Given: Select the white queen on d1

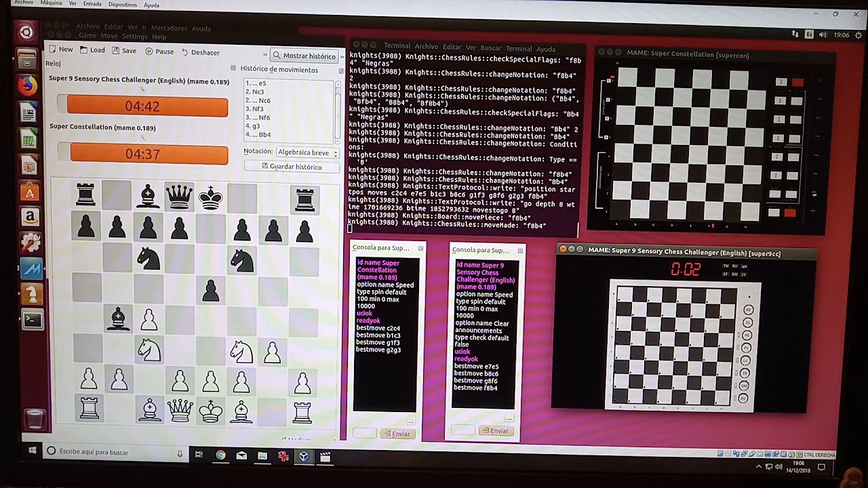Looking at the screenshot, I should point(180,410).
